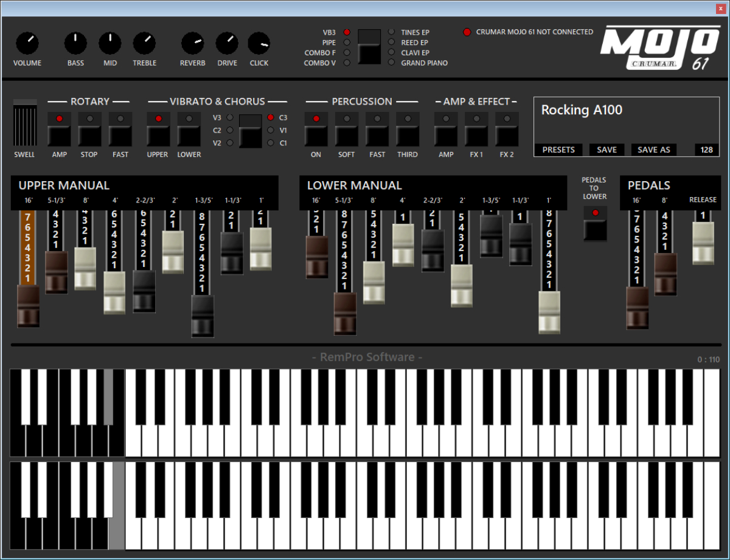Click the Reverb knob
Viewport: 730px width, 560px height.
pos(193,43)
